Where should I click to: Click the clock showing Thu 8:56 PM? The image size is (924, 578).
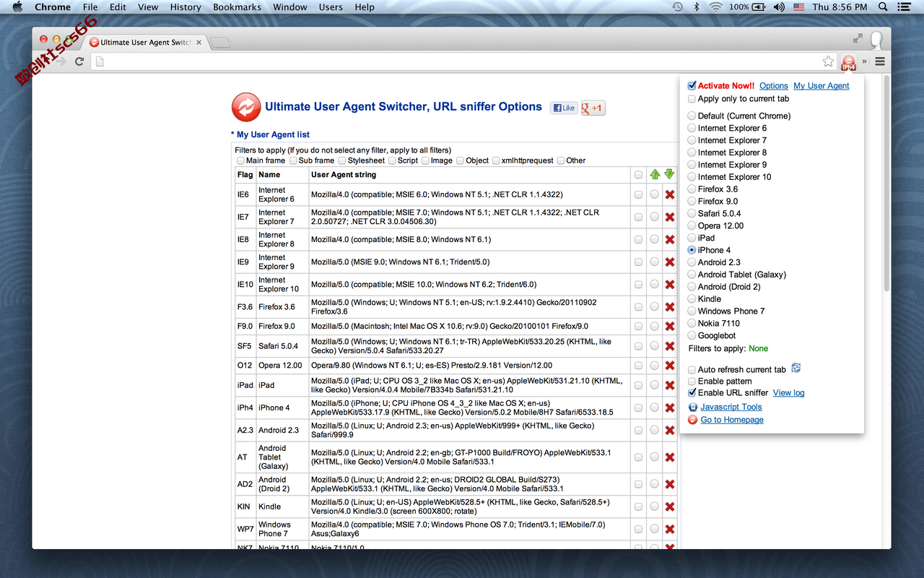coord(840,7)
